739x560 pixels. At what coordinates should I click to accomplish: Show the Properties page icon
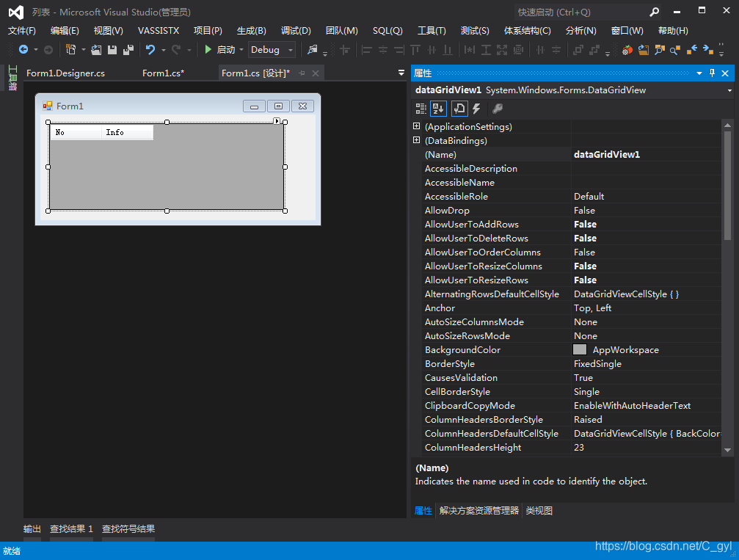click(459, 109)
